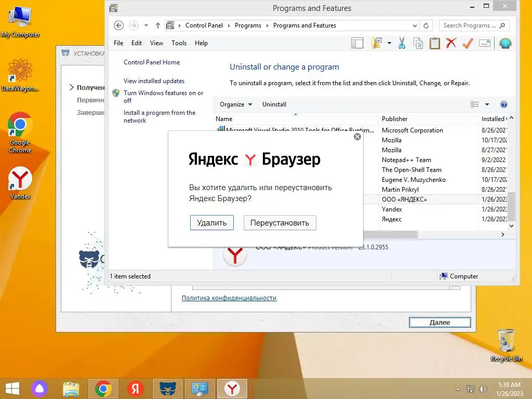Select the Martin Prikryl row

(400, 189)
